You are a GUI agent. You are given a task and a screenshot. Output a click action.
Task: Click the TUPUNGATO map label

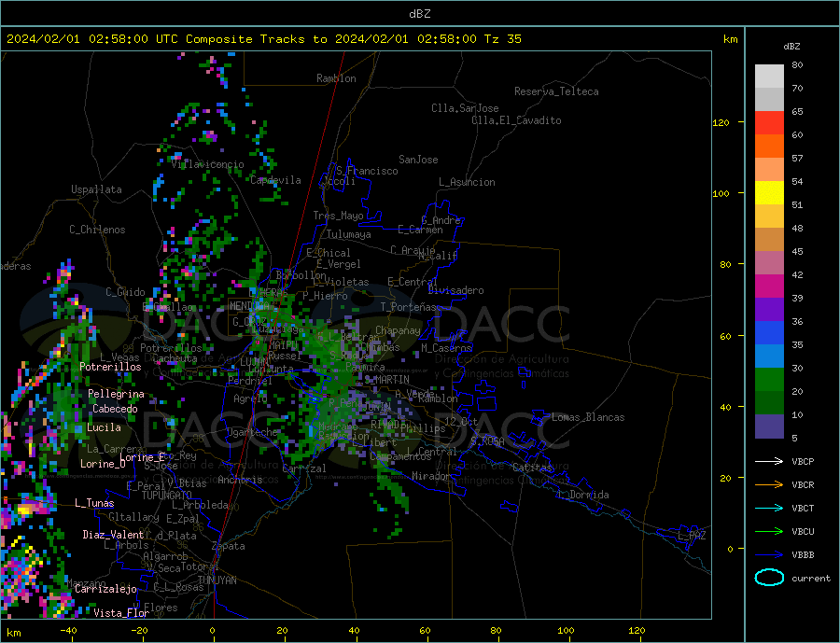point(167,496)
